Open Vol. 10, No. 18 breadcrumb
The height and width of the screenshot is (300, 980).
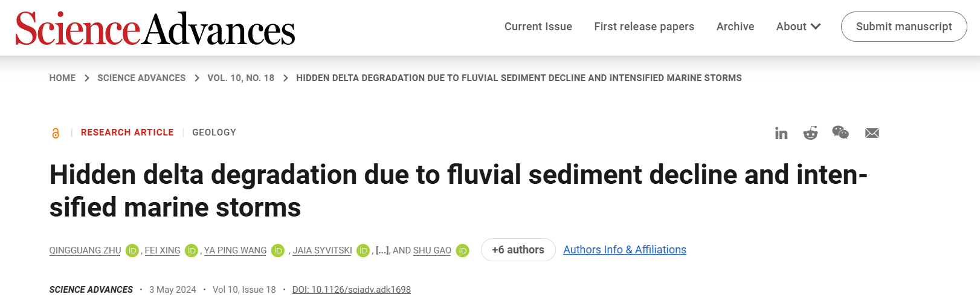coord(240,78)
